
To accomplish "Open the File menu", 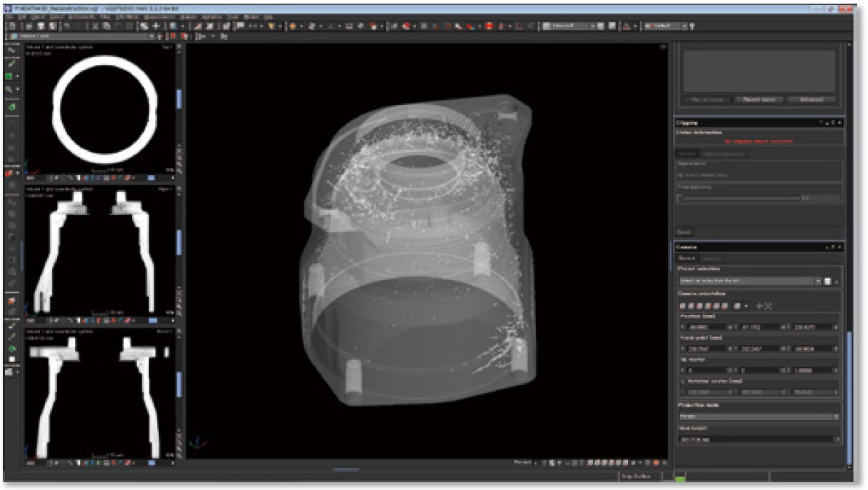I will pyautogui.click(x=10, y=17).
